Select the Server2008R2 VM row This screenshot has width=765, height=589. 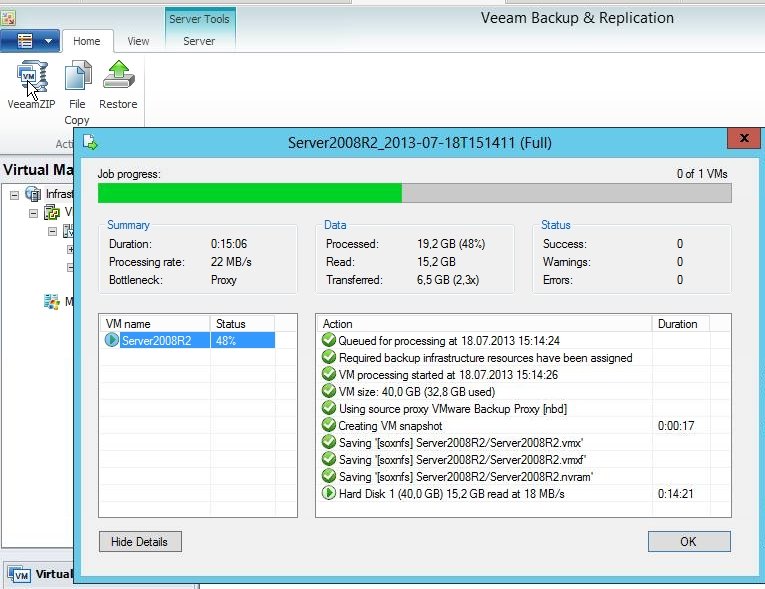[189, 340]
